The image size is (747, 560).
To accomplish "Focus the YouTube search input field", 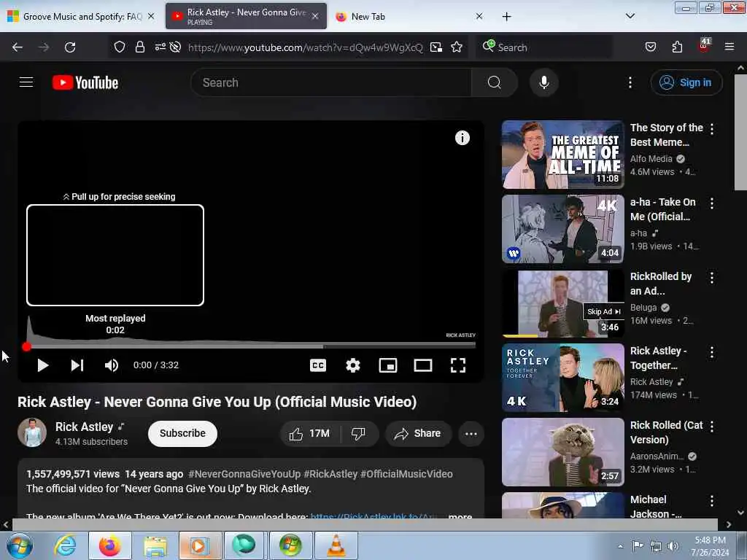I will (x=331, y=82).
